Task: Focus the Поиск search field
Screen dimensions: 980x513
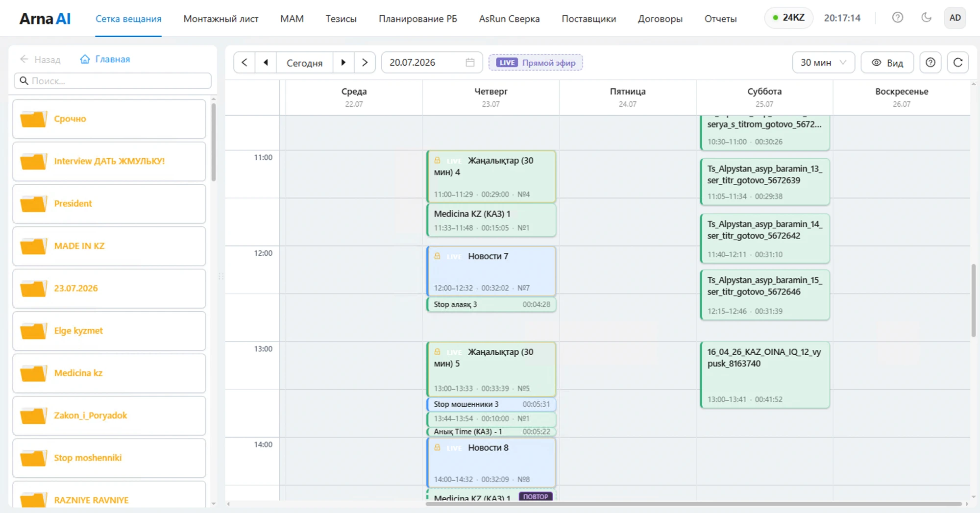Action: coord(113,81)
